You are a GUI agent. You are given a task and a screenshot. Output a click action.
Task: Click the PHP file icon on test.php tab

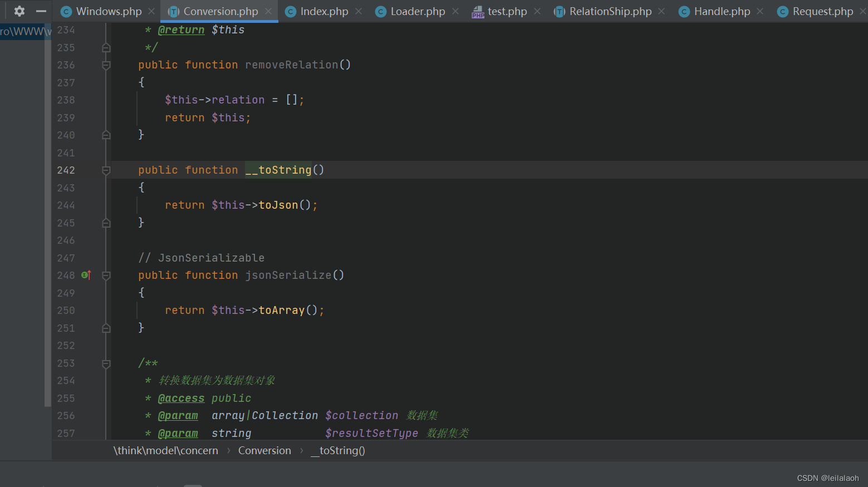[x=478, y=11]
